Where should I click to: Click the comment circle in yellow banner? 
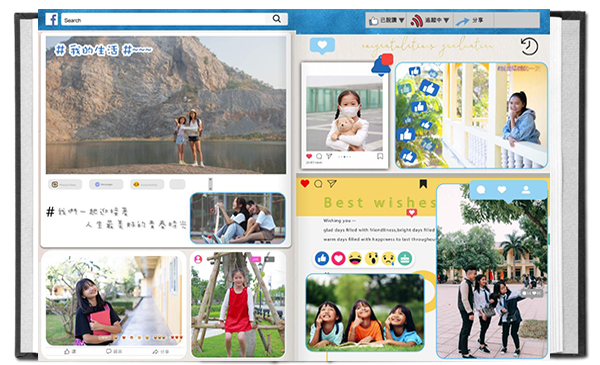[x=318, y=184]
